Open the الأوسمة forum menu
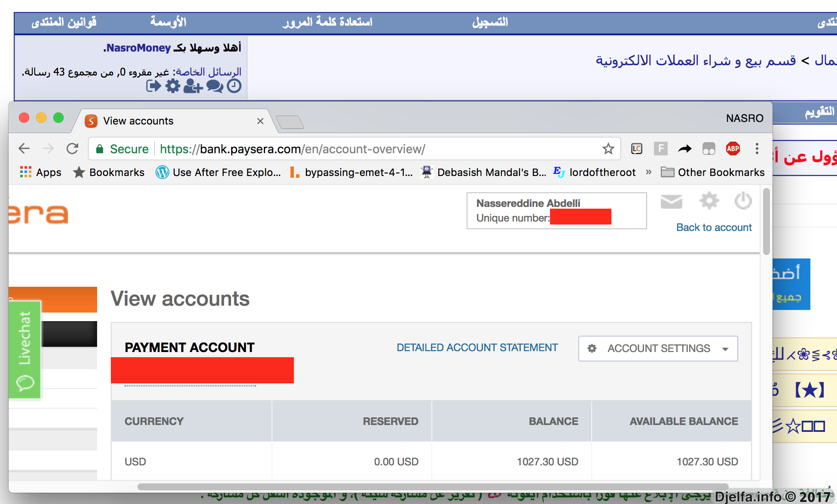The width and height of the screenshot is (837, 504). point(168,22)
